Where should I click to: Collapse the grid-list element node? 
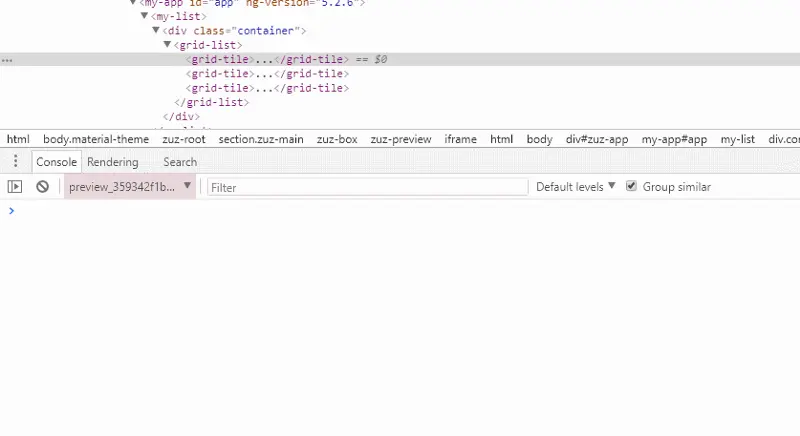(167, 45)
